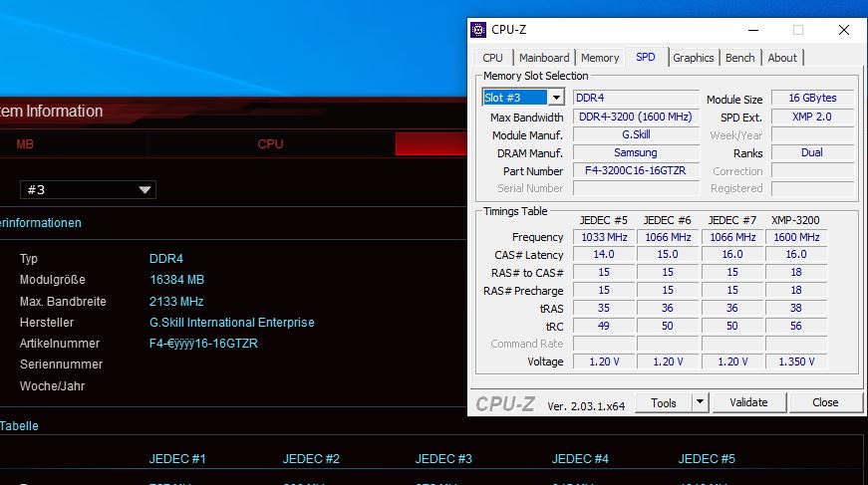Select the MB tab in System Information

pos(24,144)
